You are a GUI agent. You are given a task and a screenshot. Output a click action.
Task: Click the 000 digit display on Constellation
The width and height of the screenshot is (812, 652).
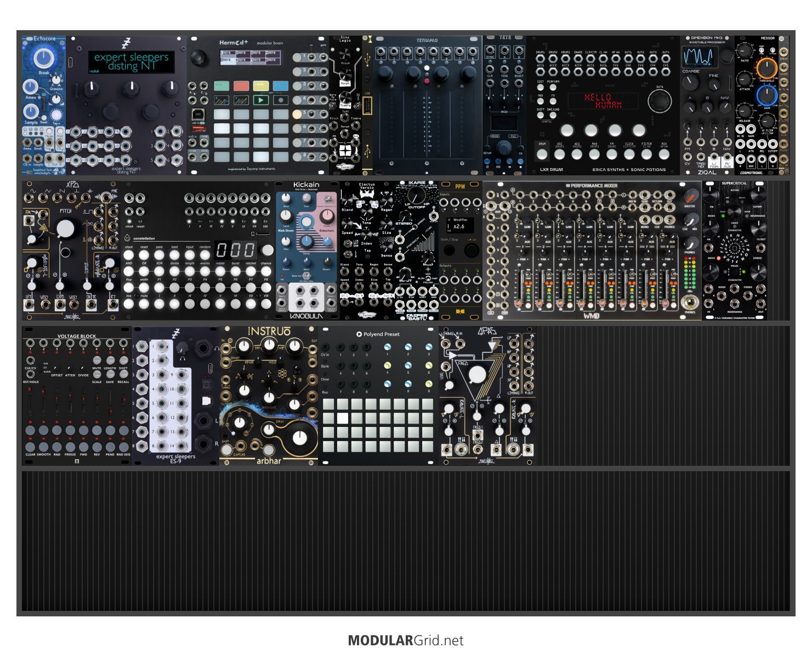tap(235, 250)
